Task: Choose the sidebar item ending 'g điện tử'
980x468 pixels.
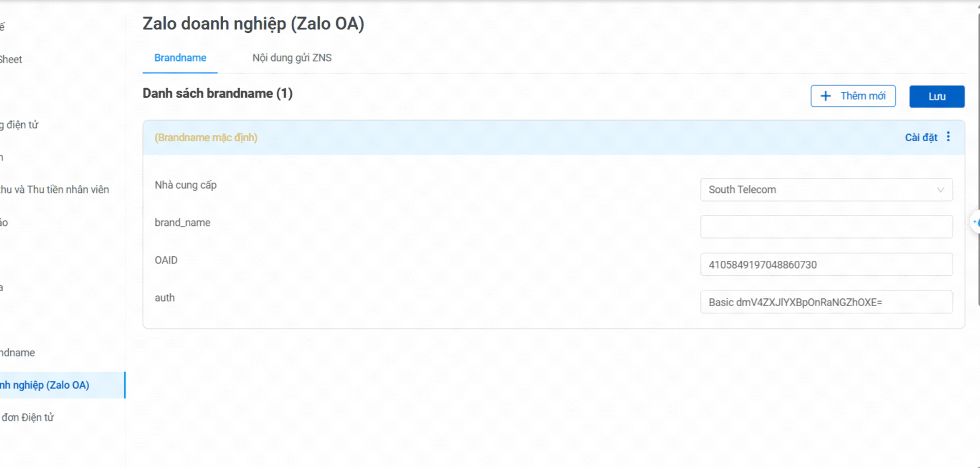Action: [20, 125]
